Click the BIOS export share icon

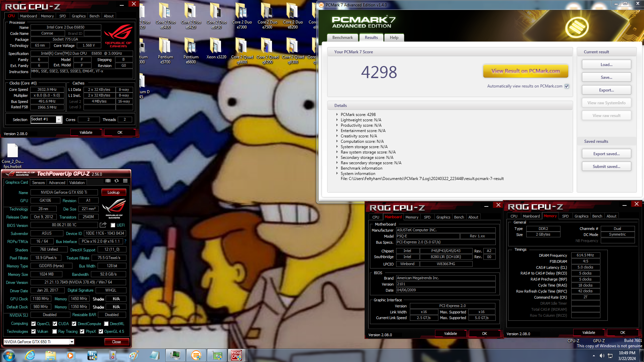(x=103, y=225)
